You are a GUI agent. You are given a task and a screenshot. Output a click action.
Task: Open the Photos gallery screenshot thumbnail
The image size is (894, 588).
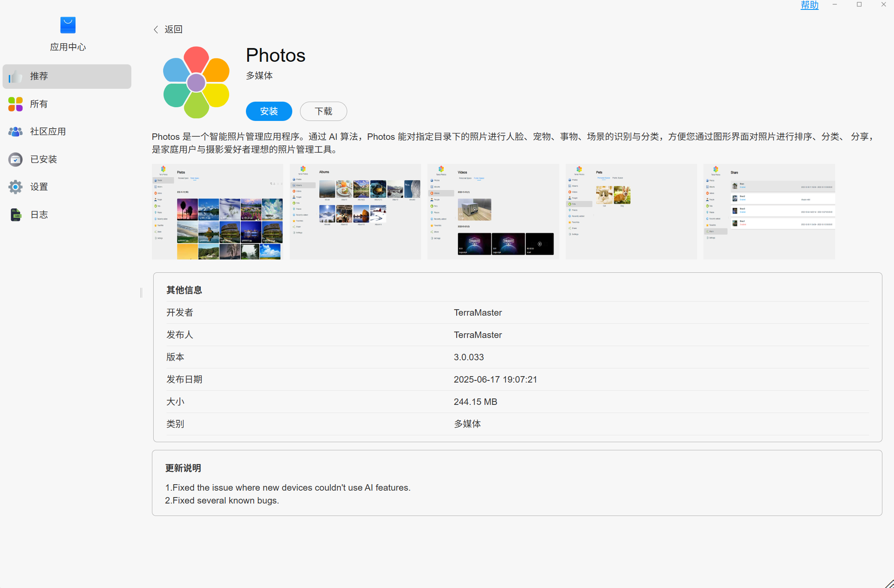click(x=218, y=211)
